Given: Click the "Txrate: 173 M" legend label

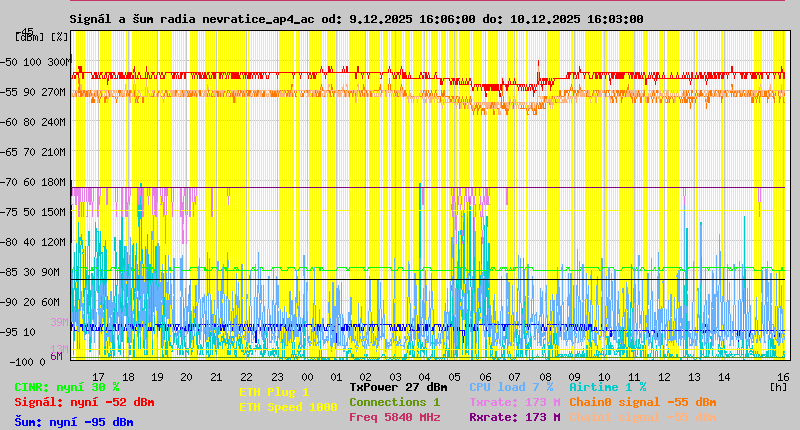Looking at the screenshot, I should coord(515,402).
